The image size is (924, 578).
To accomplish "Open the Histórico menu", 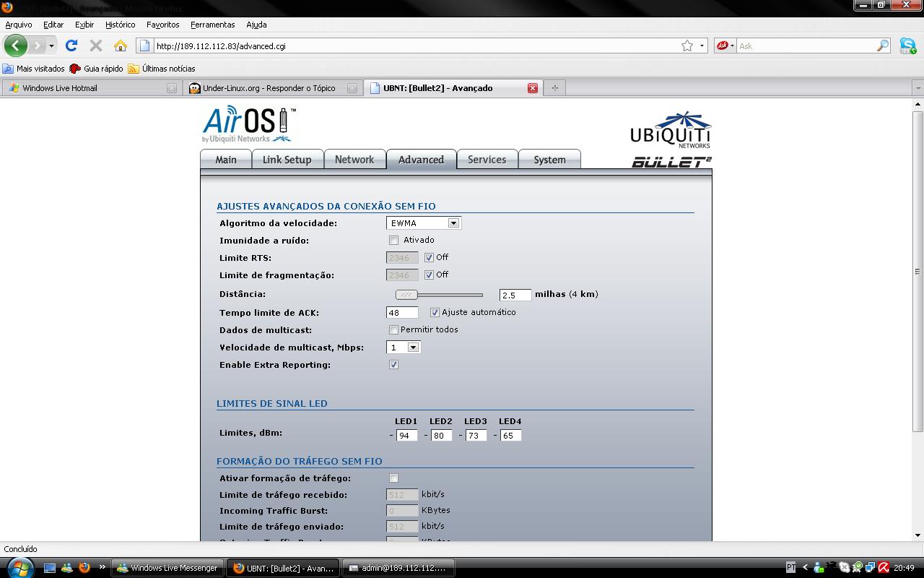I will 120,25.
